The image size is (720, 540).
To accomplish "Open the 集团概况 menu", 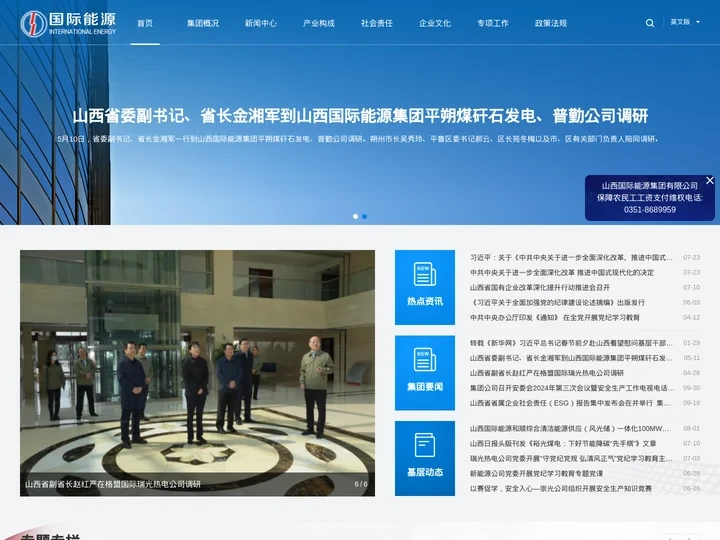I will click(x=203, y=23).
